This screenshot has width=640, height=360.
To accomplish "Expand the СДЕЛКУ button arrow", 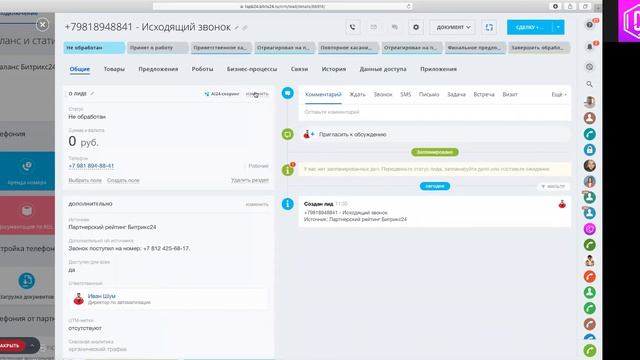I will (x=558, y=27).
